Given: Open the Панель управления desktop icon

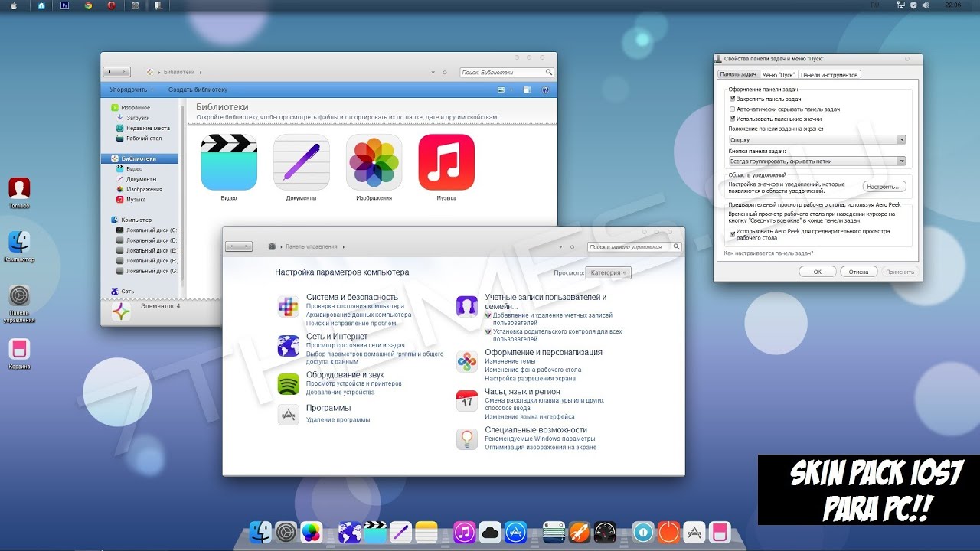Looking at the screenshot, I should (19, 295).
